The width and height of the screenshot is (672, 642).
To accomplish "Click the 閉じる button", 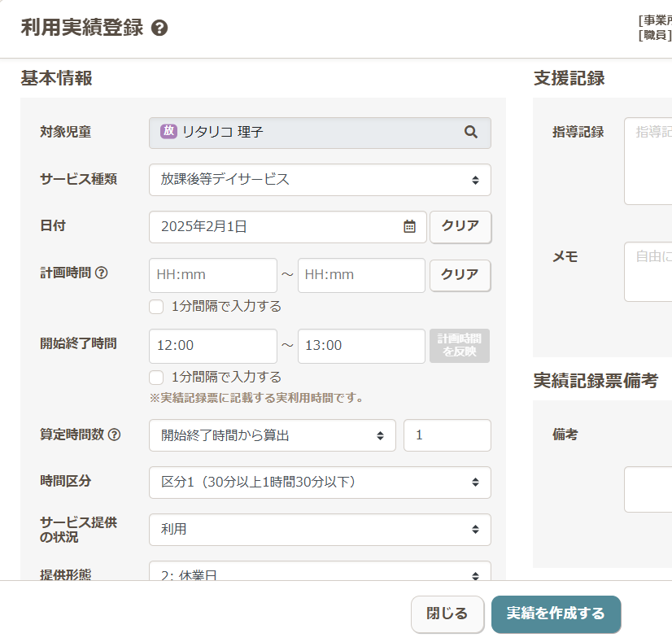I will 447,614.
